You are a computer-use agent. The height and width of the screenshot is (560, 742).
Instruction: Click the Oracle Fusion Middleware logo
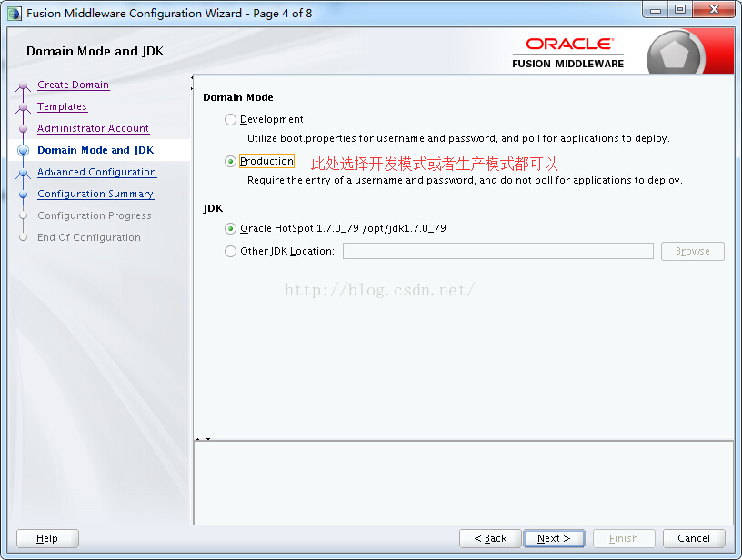pyautogui.click(x=567, y=53)
